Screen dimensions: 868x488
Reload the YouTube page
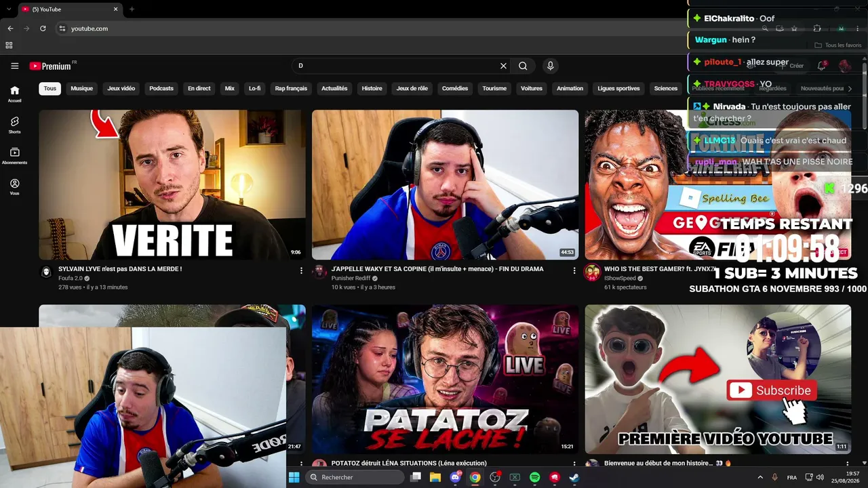click(43, 28)
